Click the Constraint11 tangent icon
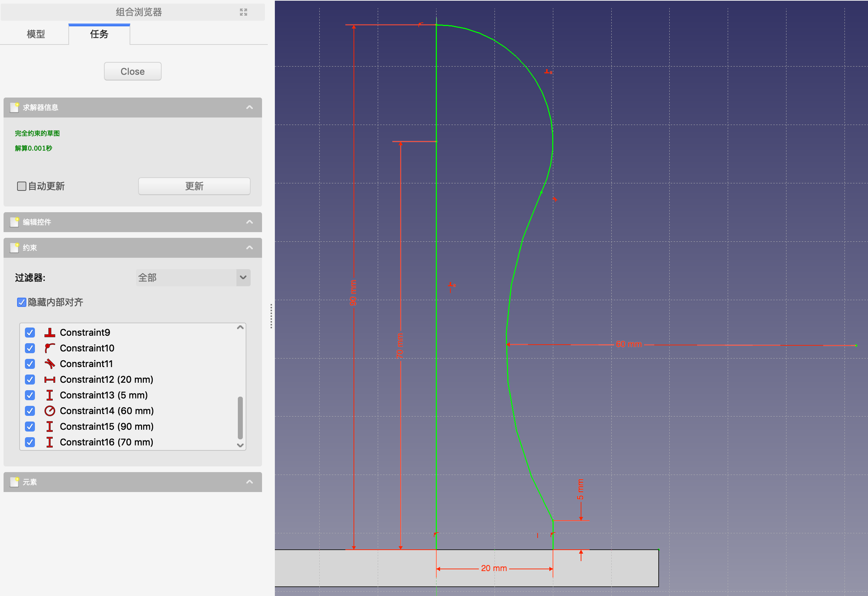Image resolution: width=868 pixels, height=596 pixels. tap(50, 364)
